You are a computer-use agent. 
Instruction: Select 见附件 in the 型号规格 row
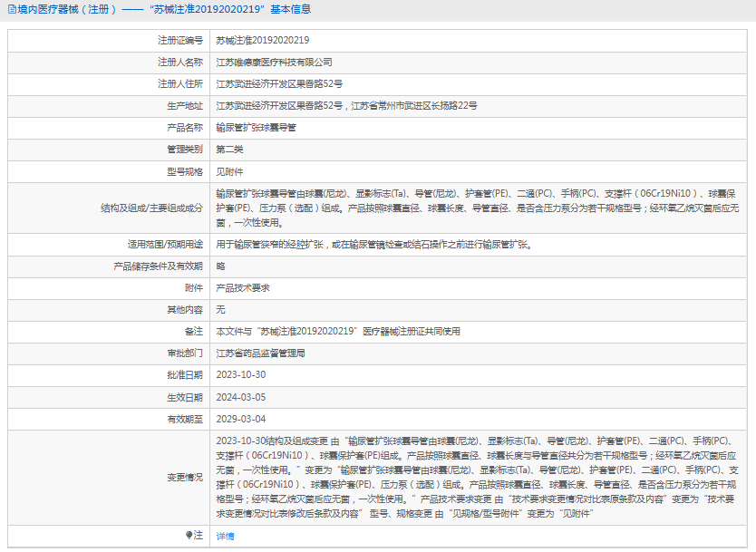[x=229, y=171]
